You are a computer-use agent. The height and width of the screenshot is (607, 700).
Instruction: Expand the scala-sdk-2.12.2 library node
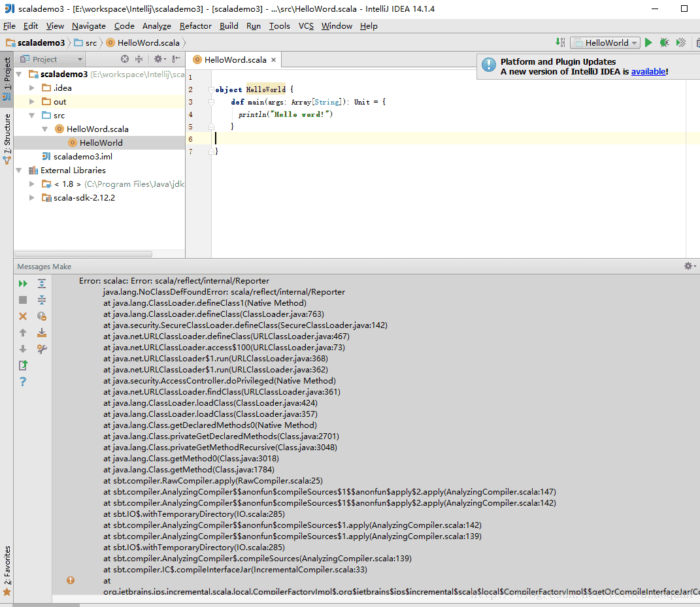(x=32, y=197)
